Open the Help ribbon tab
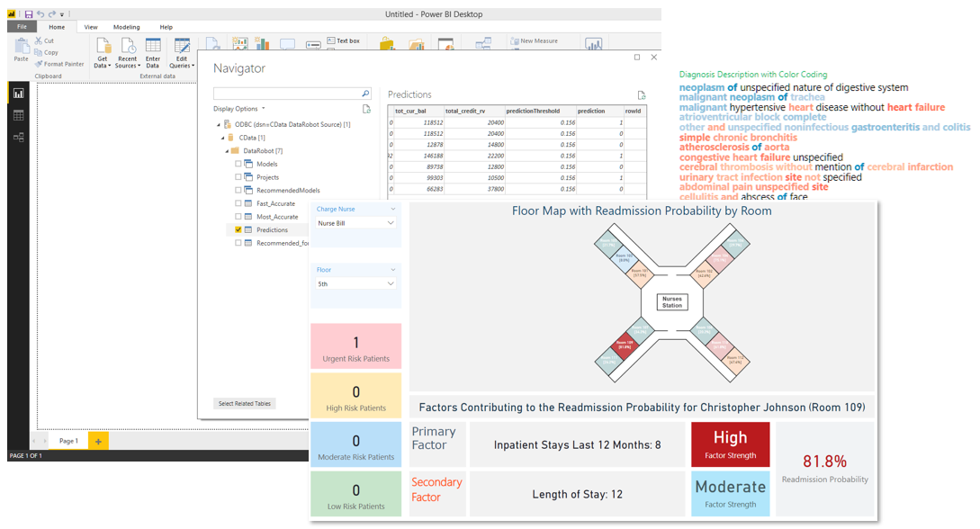The width and height of the screenshot is (980, 529). tap(166, 27)
